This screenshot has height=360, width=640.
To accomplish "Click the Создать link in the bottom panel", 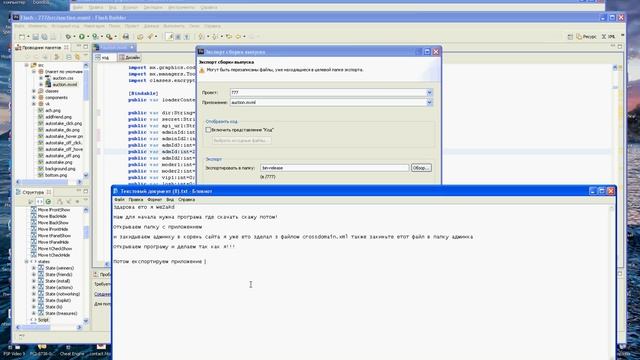I will pos(102,294).
